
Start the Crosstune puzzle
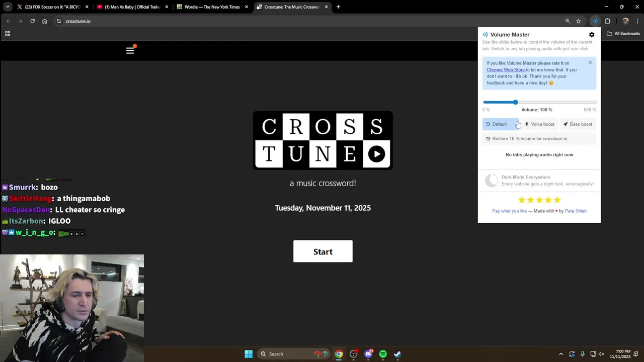pyautogui.click(x=323, y=251)
